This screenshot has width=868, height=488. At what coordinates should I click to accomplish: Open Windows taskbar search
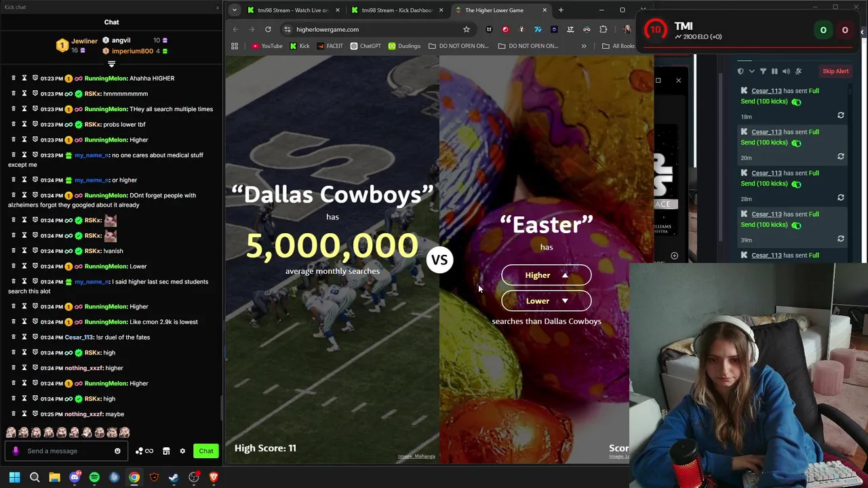tap(35, 477)
